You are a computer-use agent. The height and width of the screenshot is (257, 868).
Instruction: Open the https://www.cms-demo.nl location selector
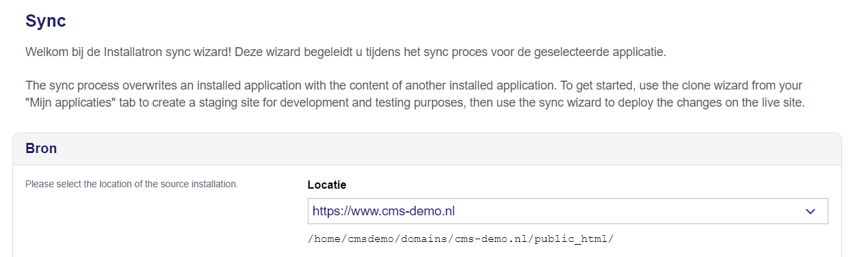point(568,211)
